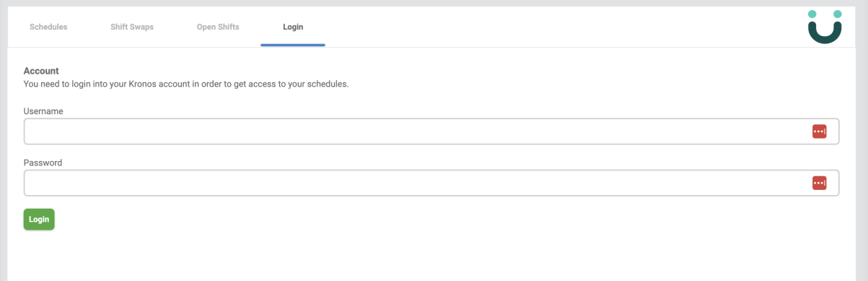This screenshot has height=281, width=868.
Task: Click empty area of the top tab bar
Action: (563, 27)
